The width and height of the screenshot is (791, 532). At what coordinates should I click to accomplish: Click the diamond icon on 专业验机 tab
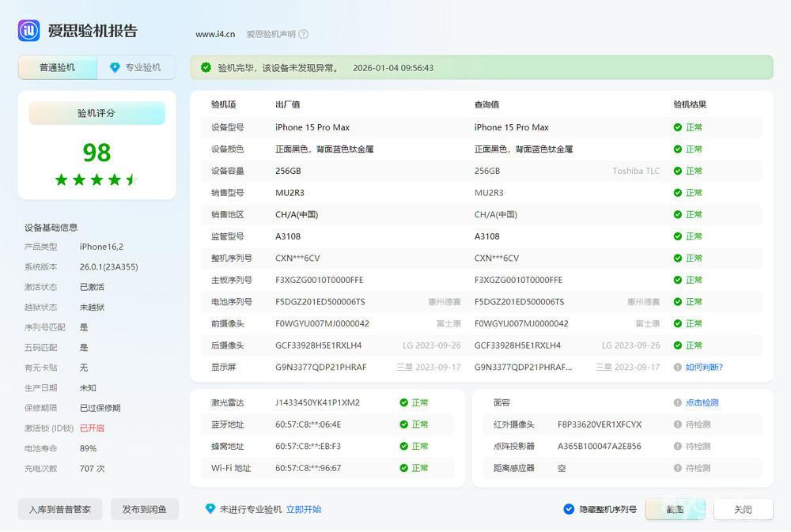[x=115, y=68]
